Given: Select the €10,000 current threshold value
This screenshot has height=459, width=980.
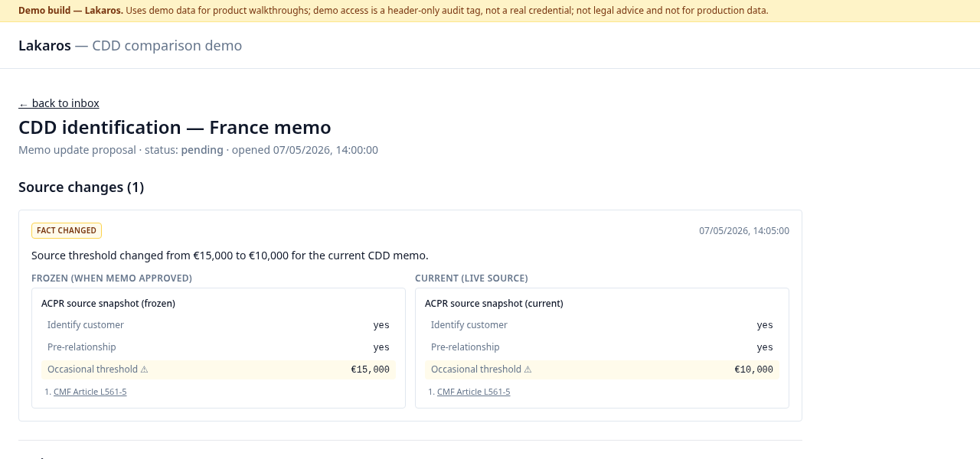Looking at the screenshot, I should pyautogui.click(x=754, y=369).
